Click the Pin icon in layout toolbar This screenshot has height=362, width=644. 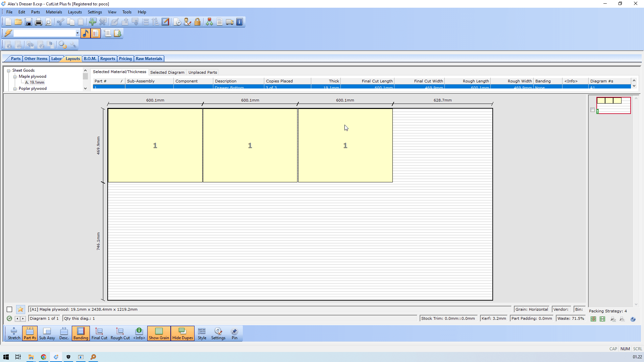point(234,334)
